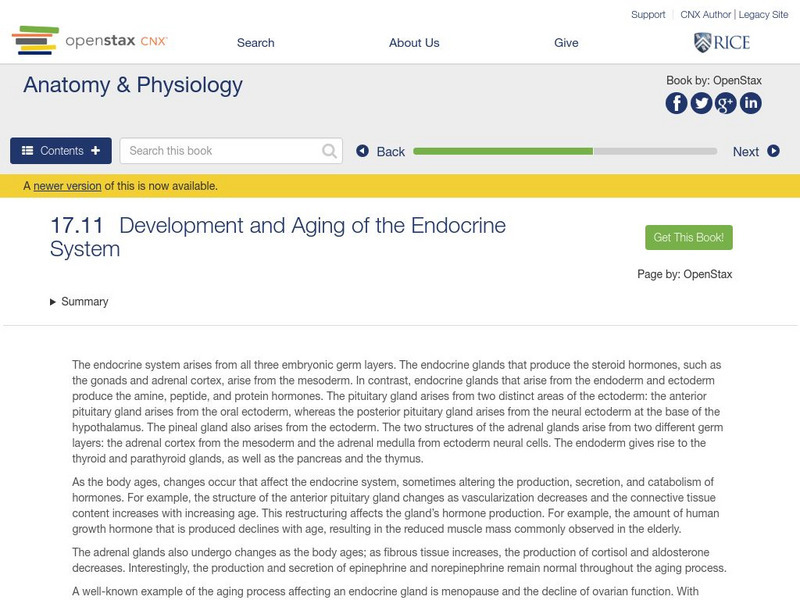Click the Next arrow icon
800x600 pixels.
coord(773,151)
